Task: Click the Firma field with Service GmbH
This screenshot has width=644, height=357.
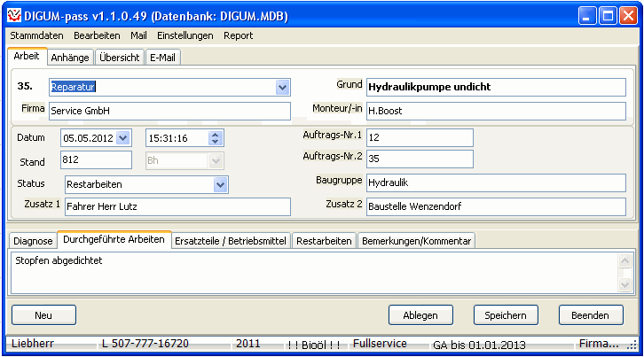Action: click(x=169, y=111)
